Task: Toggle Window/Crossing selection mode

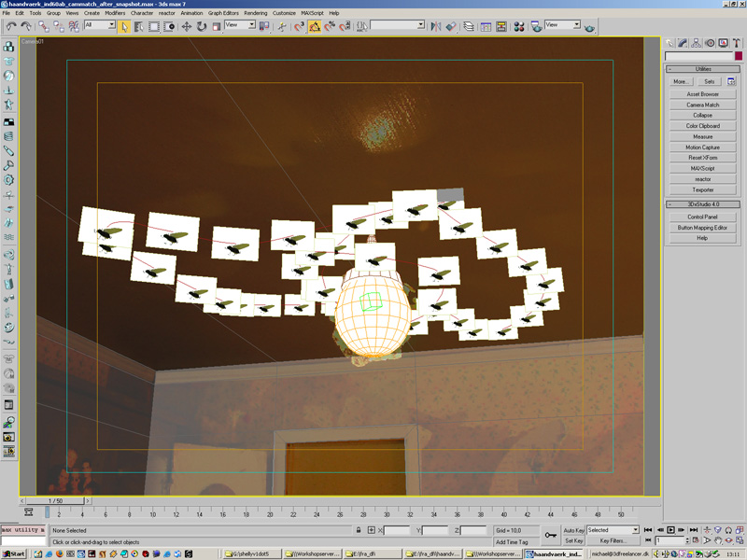Action: 169,27
